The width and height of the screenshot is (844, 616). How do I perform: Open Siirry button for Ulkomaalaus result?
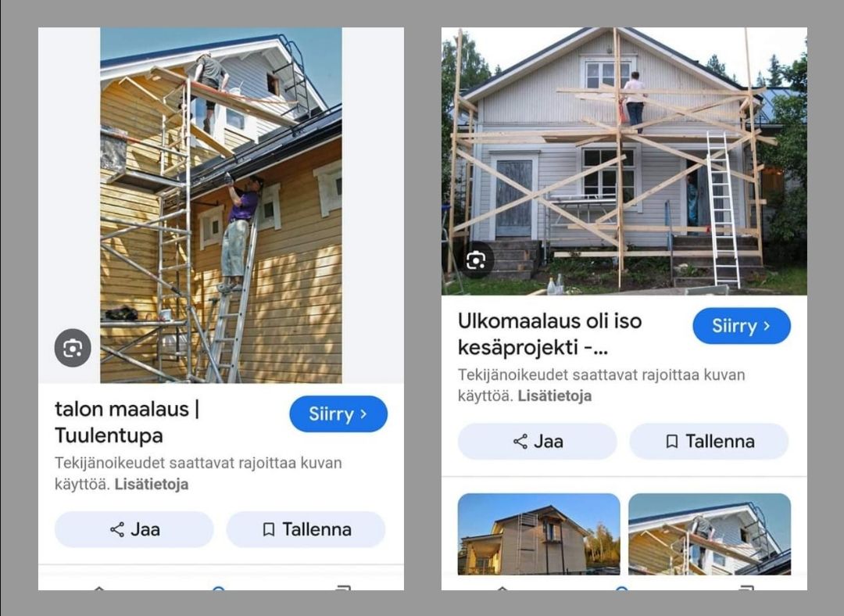pyautogui.click(x=741, y=326)
